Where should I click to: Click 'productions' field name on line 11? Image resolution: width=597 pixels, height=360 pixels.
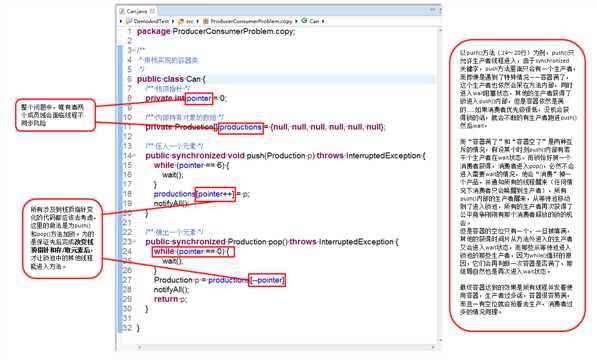[x=240, y=127]
